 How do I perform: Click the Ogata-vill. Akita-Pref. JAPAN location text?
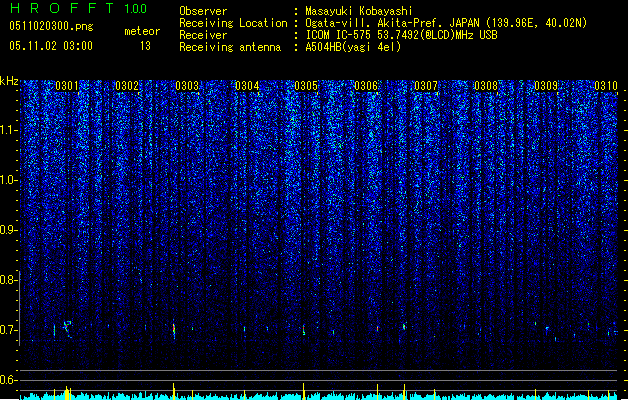pyautogui.click(x=446, y=23)
